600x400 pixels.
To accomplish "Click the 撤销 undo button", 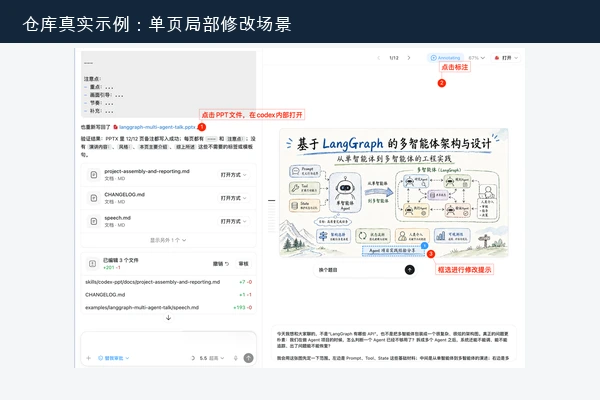I will click(221, 263).
